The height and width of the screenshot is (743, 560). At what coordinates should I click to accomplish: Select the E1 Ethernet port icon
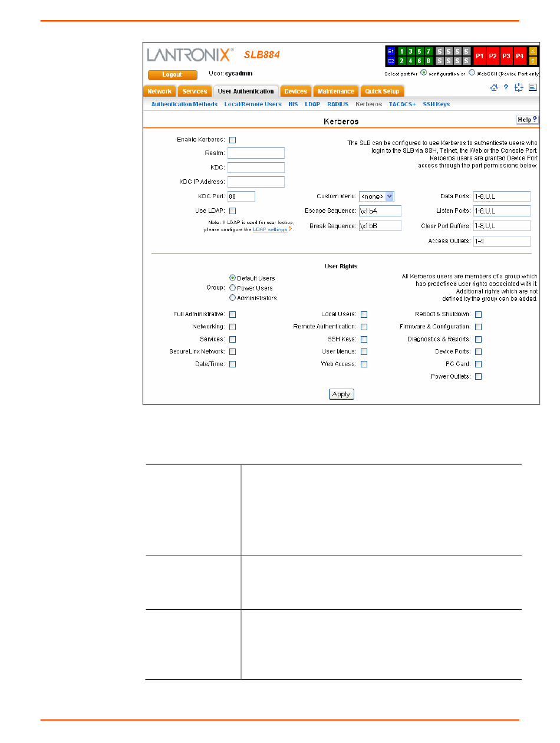point(390,51)
